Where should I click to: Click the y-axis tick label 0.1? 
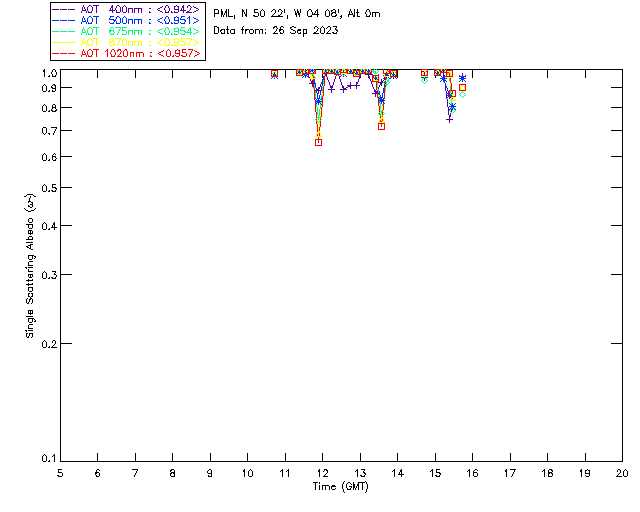(49, 459)
